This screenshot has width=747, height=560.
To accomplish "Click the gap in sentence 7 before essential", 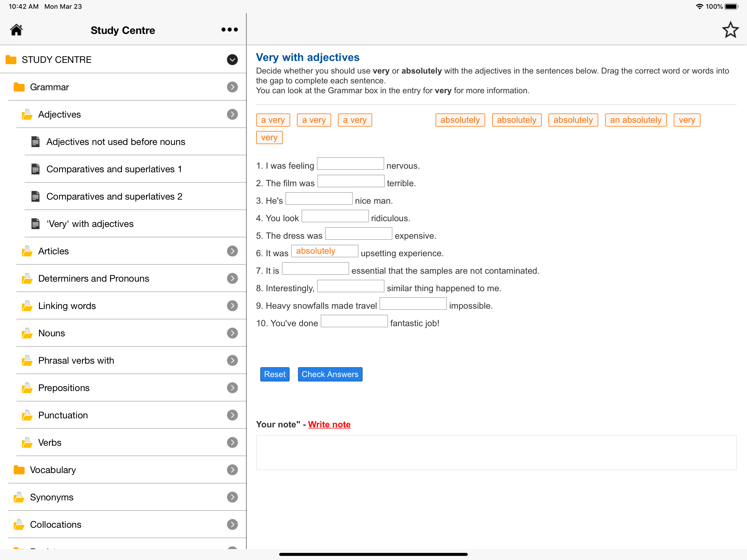I will click(x=316, y=269).
